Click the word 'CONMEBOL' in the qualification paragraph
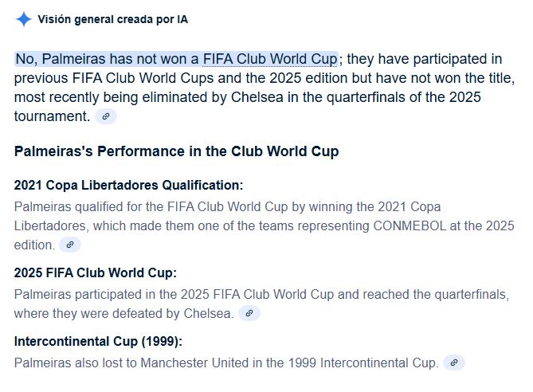533x392 pixels. tap(410, 225)
